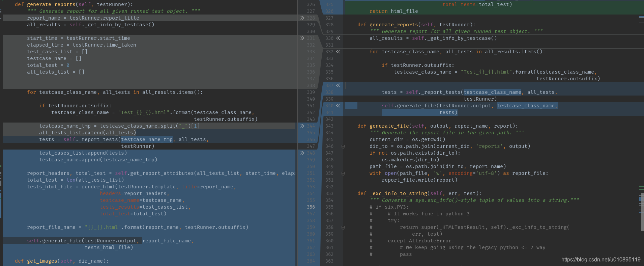The width and height of the screenshot is (644, 266).
Task: Click right gutter line number 353
Action: [x=329, y=193]
